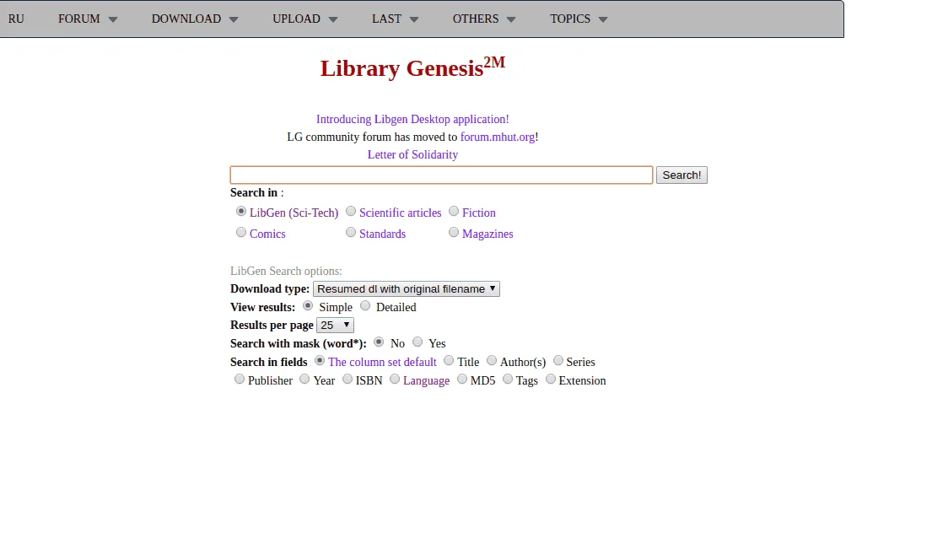Expand the Download type dropdown
Viewport: 932px width, 560px height.
pyautogui.click(x=407, y=289)
